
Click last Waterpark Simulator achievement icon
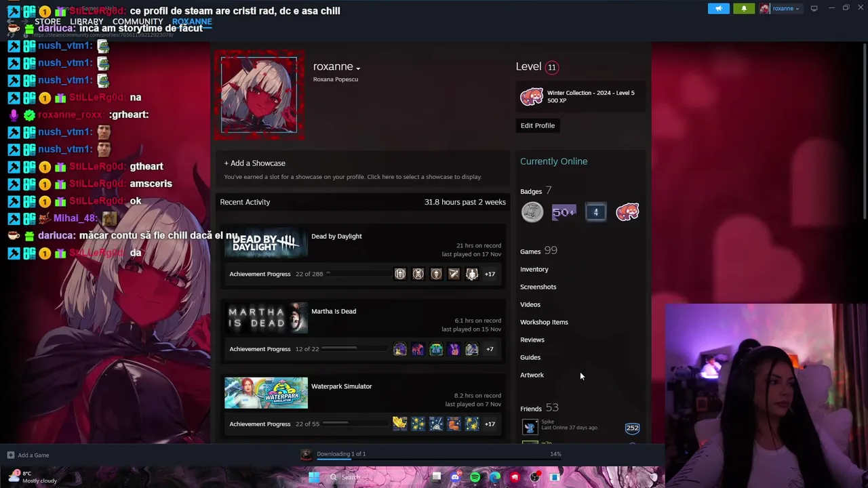pyautogui.click(x=472, y=424)
